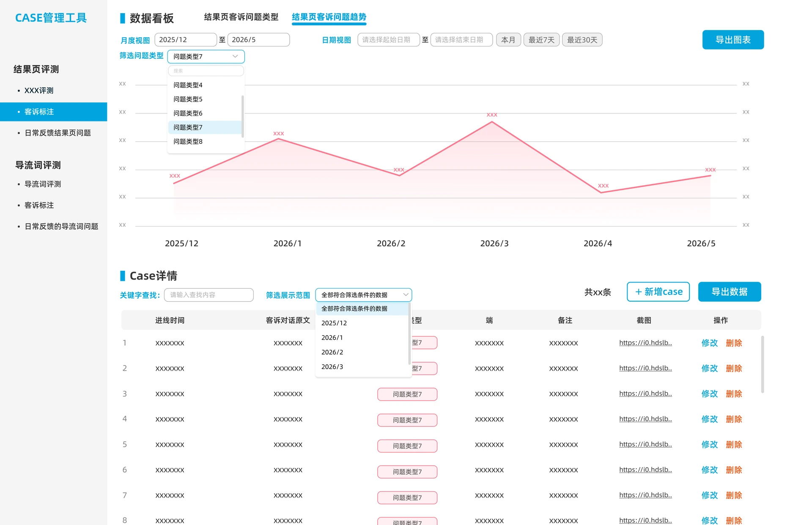Click the dropdown list scrollbar for 问题类型

[243, 116]
